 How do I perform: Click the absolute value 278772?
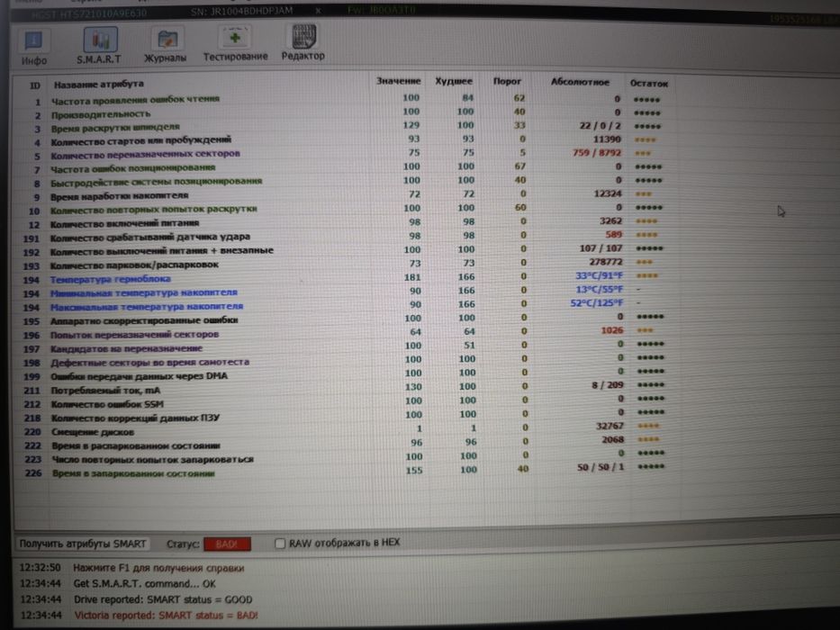(x=605, y=262)
